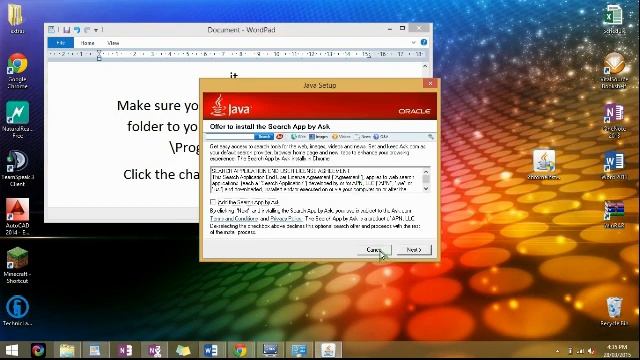Open the OneNote 2013 desktop shortcut

614,120
